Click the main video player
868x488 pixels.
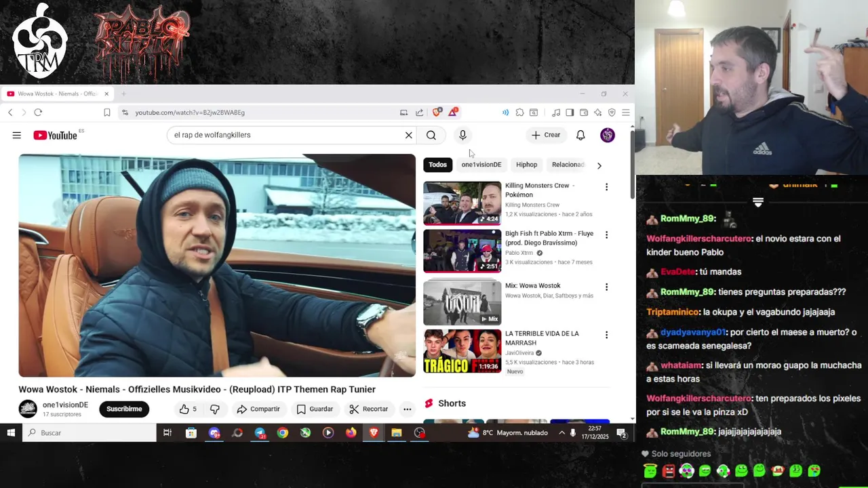[x=217, y=265]
